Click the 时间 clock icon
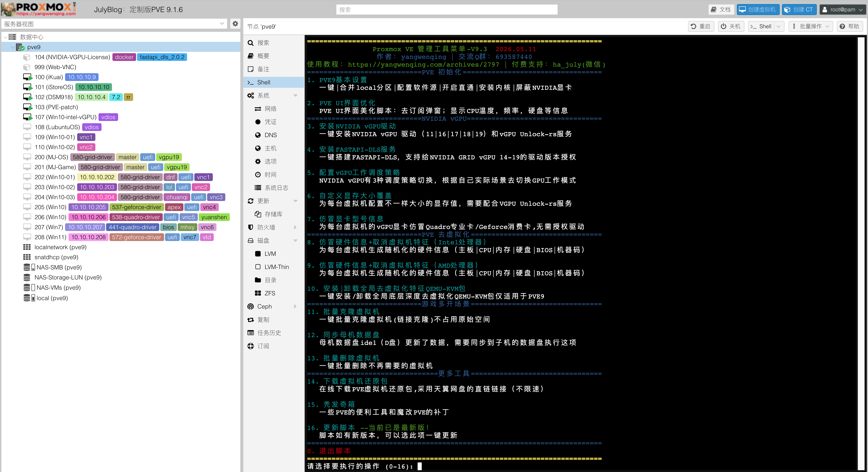 (258, 175)
